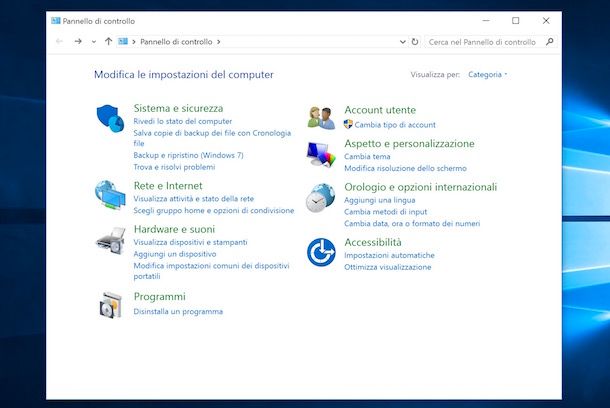Click Cambia tipo di account link
This screenshot has height=408, width=610.
[x=395, y=125]
